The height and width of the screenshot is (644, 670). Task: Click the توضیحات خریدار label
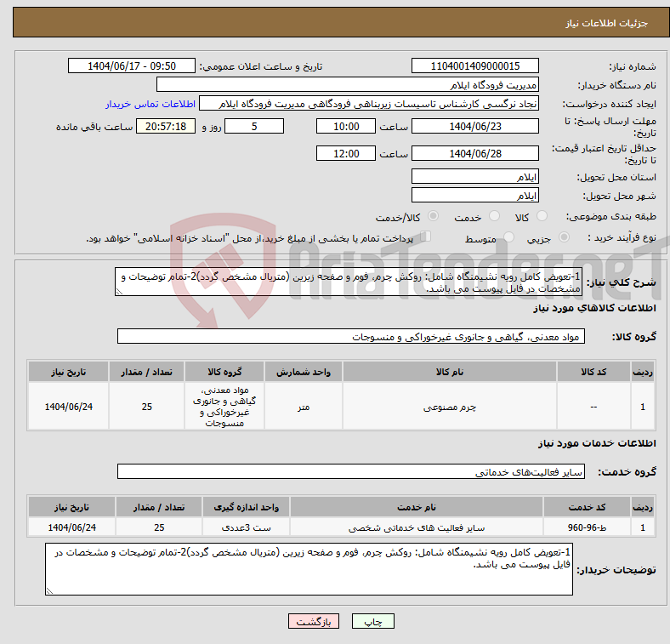(x=616, y=570)
